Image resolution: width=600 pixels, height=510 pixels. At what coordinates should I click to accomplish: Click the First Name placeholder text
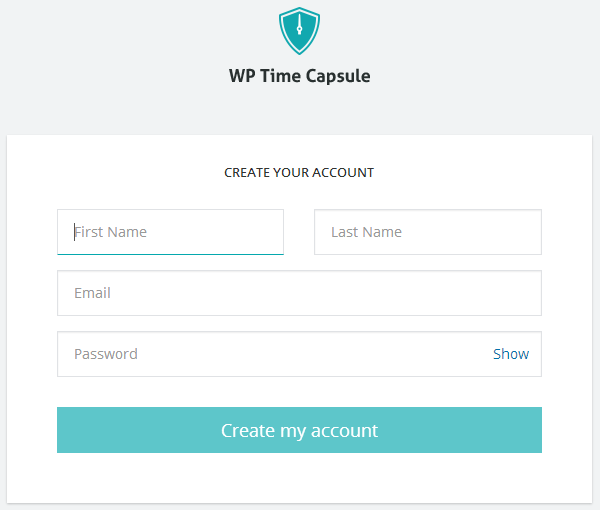click(x=111, y=232)
